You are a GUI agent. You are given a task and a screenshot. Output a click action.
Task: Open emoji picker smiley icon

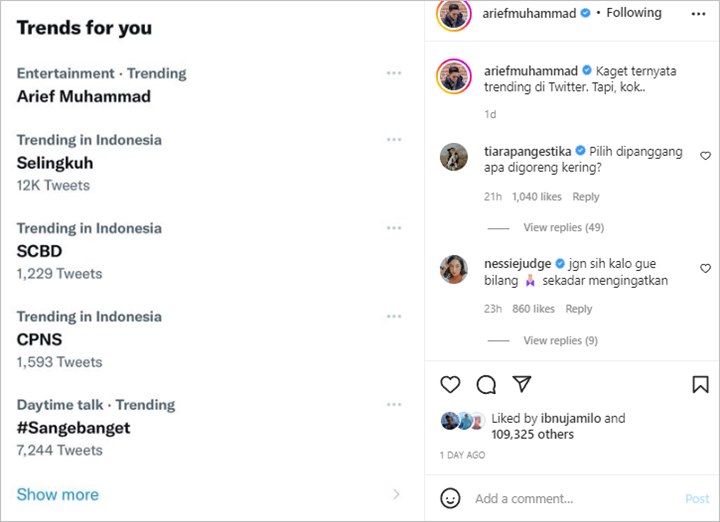[x=450, y=498]
